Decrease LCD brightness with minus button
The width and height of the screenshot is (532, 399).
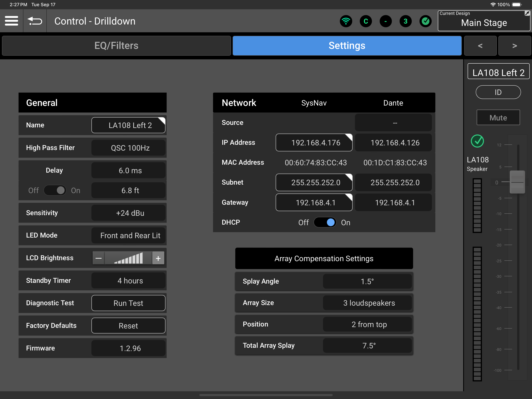click(x=99, y=258)
